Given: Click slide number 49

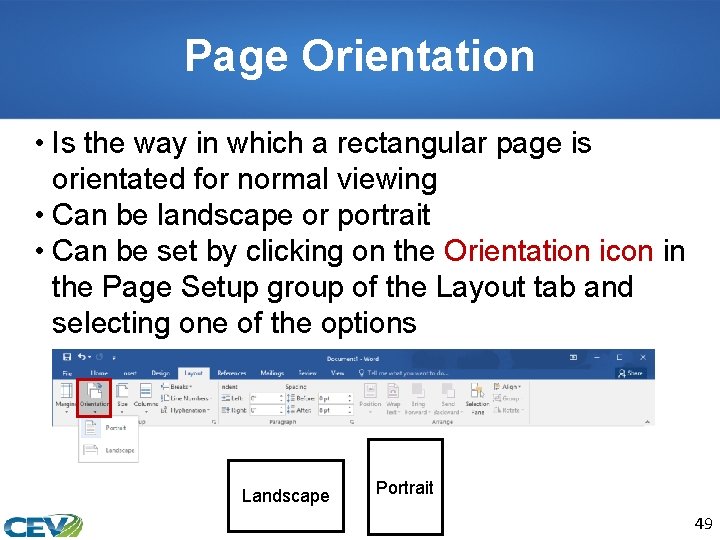Looking at the screenshot, I should pos(703,523).
